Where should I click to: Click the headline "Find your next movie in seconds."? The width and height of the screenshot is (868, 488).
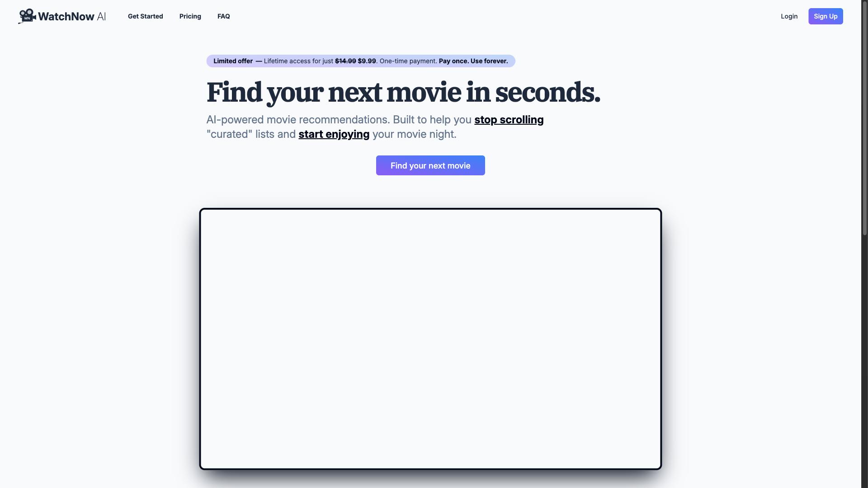[403, 92]
